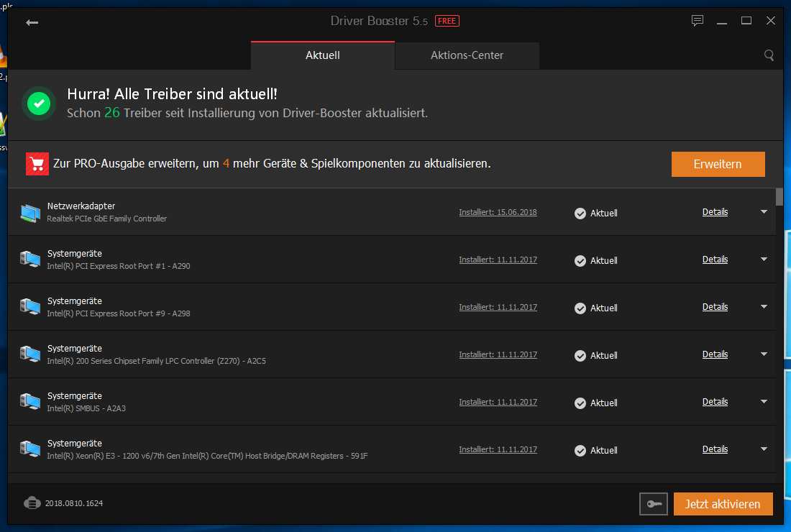This screenshot has width=791, height=532.
Task: Click the FREE edition badge
Action: [x=447, y=21]
